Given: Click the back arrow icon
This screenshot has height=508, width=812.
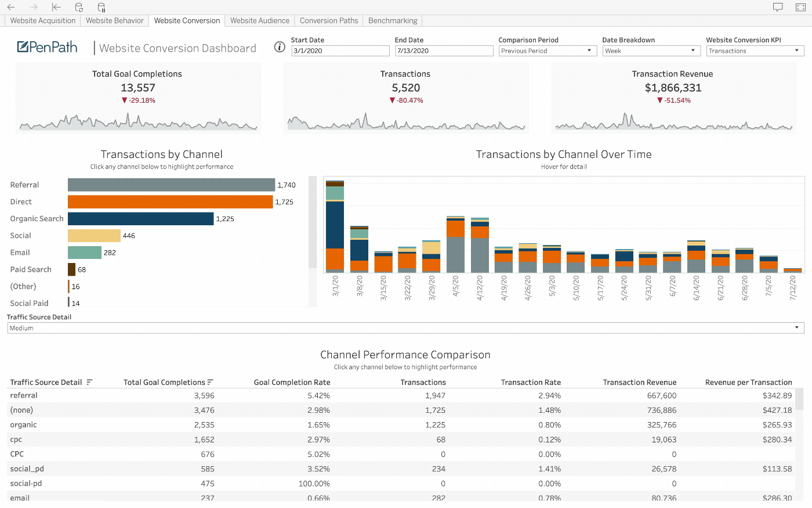Looking at the screenshot, I should [11, 7].
